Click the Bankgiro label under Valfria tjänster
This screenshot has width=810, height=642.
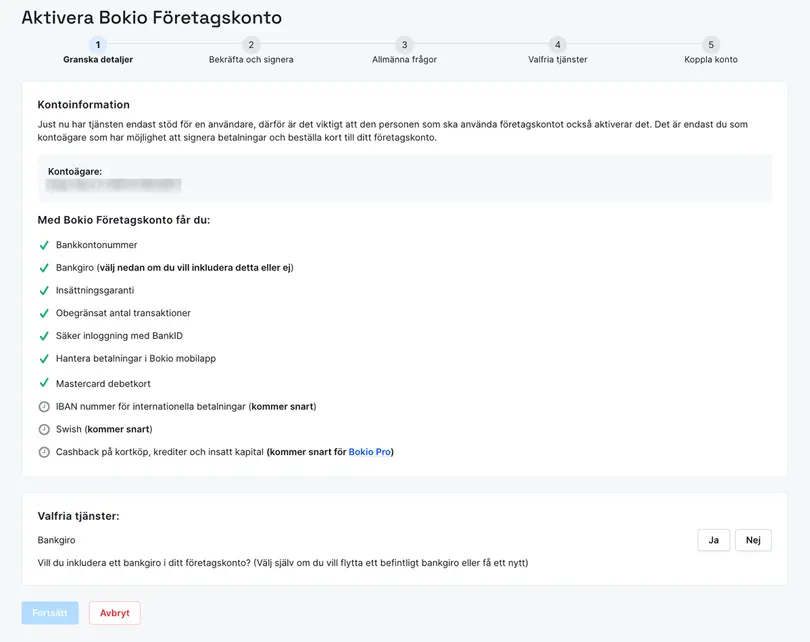pos(56,540)
